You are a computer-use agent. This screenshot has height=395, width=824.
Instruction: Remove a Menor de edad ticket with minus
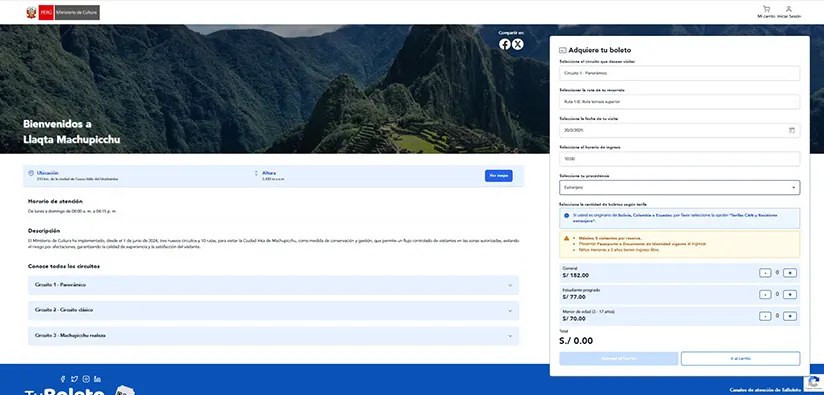point(766,316)
